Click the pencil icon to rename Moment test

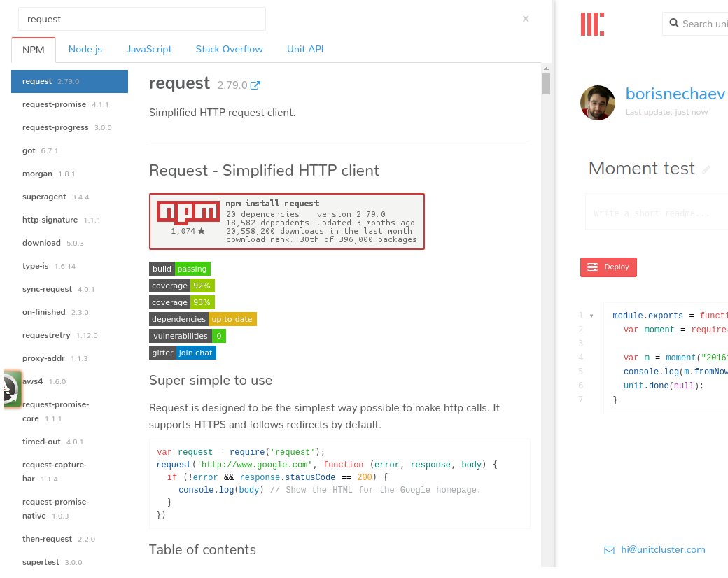[x=707, y=169]
